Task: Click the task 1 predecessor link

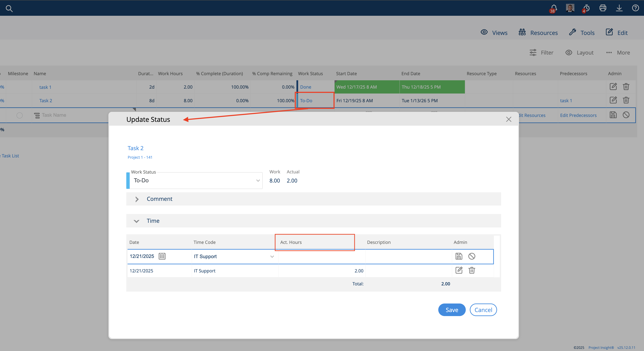Action: click(566, 101)
